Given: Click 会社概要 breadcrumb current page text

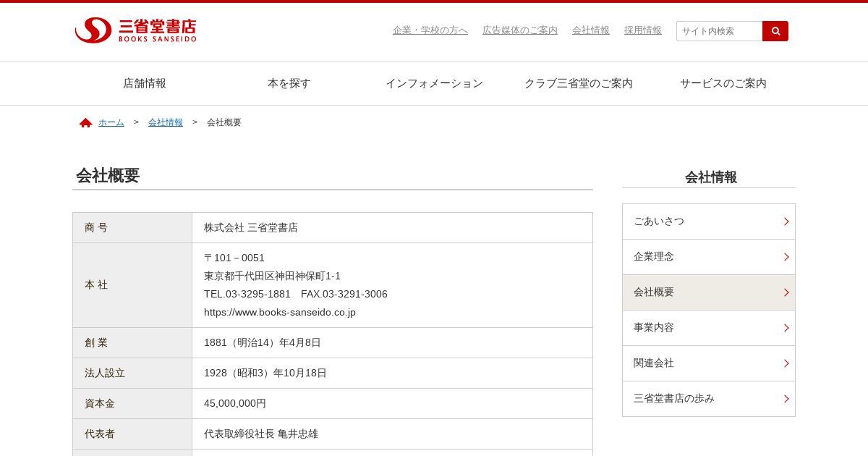Looking at the screenshot, I should point(224,122).
